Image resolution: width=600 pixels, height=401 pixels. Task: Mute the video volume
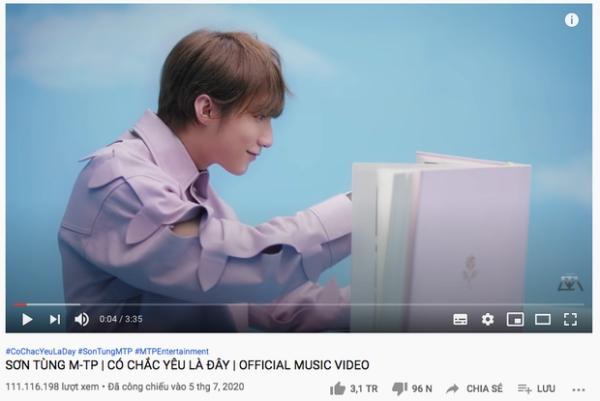coord(82,319)
